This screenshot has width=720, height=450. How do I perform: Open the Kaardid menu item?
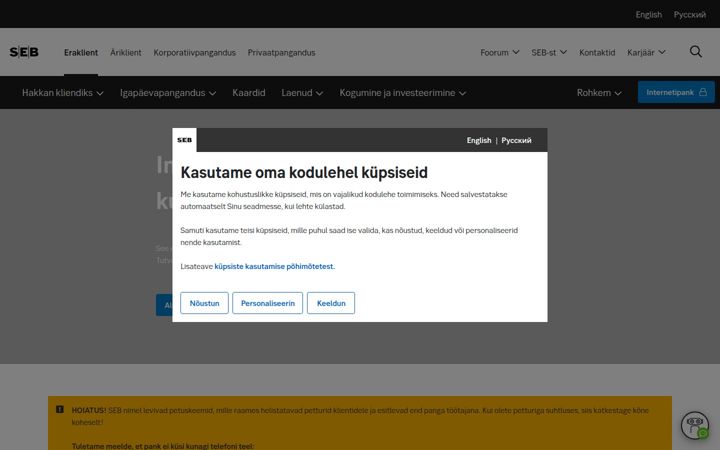point(248,93)
